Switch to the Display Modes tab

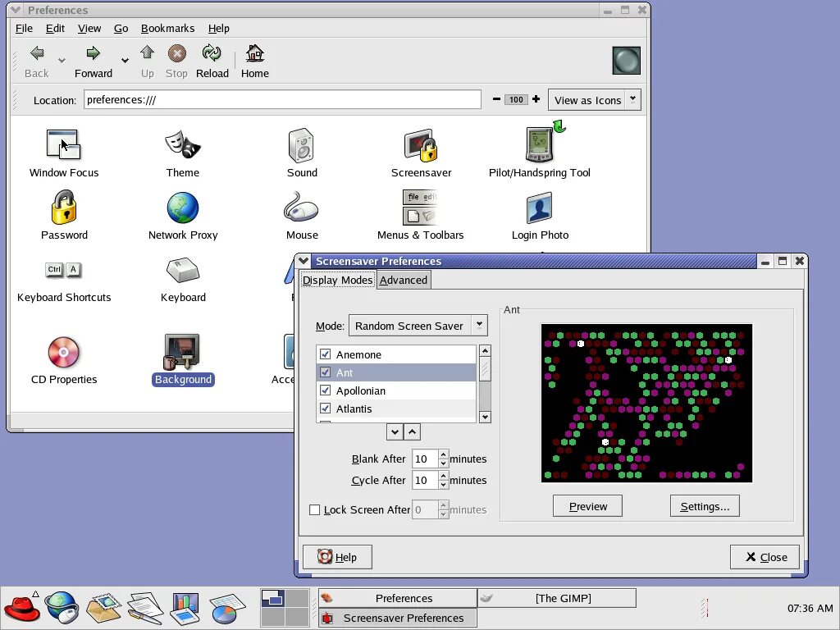pyautogui.click(x=337, y=280)
